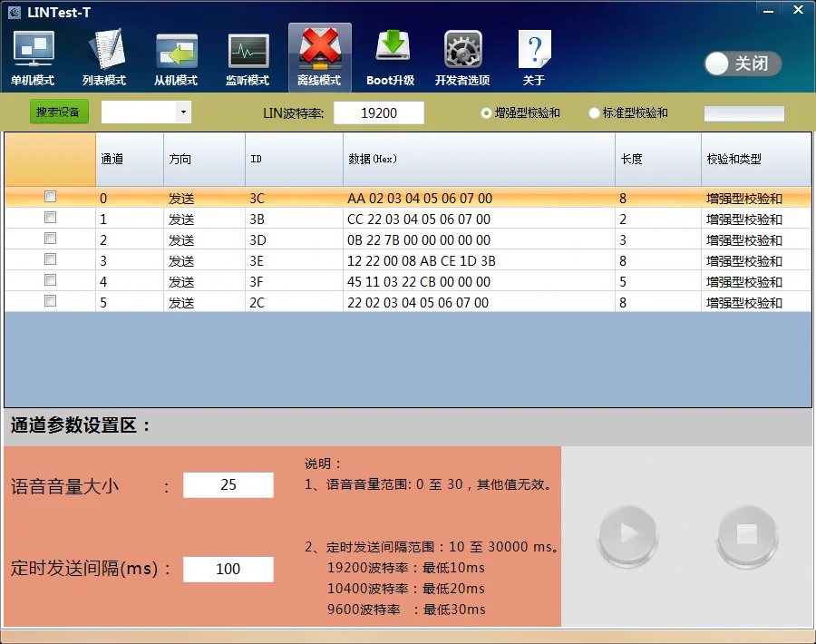Select data cell AA 02 03 04 05 06 07 00
The height and width of the screenshot is (644, 816).
pyautogui.click(x=479, y=199)
